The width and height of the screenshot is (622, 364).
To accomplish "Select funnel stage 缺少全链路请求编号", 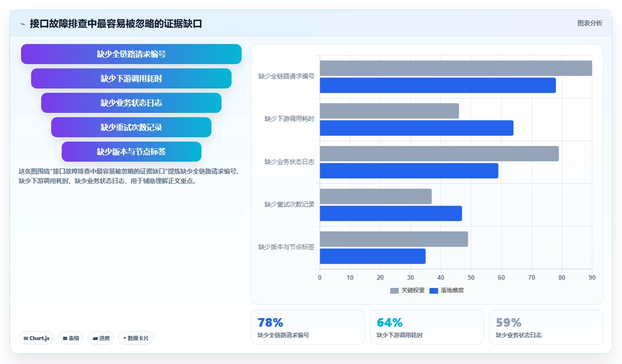I will [131, 54].
